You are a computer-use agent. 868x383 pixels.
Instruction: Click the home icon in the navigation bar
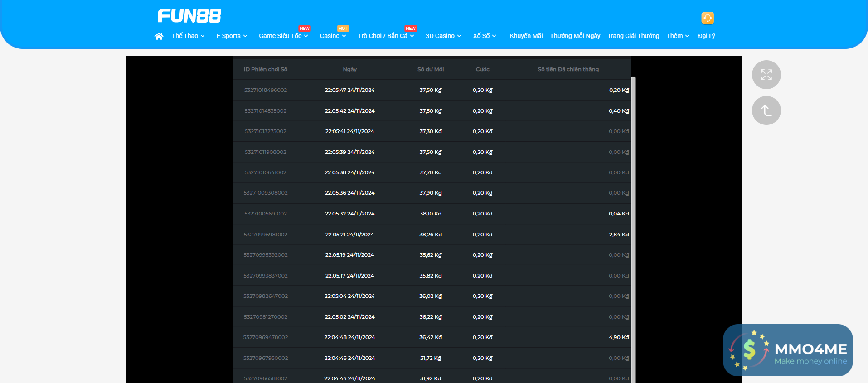click(x=159, y=36)
